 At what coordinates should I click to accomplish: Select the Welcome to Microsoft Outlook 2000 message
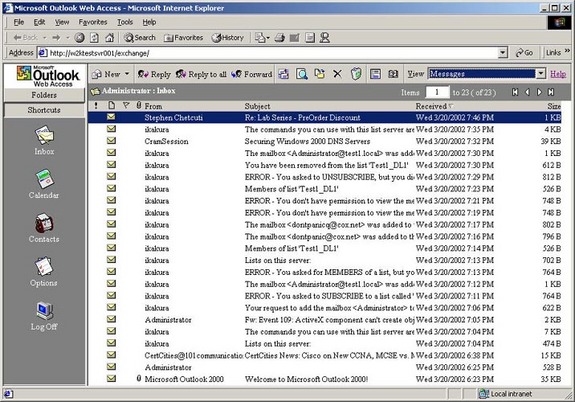coord(324,379)
